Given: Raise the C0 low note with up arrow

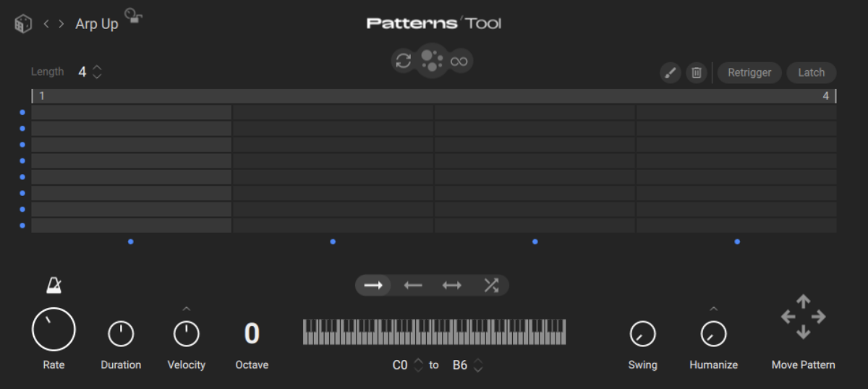Looking at the screenshot, I should [x=418, y=361].
